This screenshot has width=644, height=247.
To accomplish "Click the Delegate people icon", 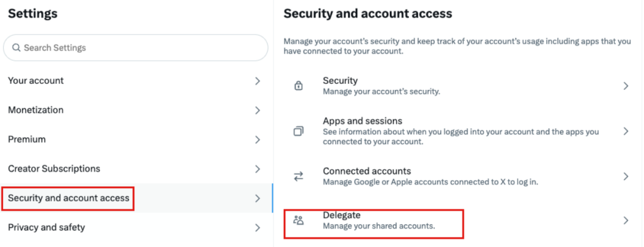I will 299,220.
